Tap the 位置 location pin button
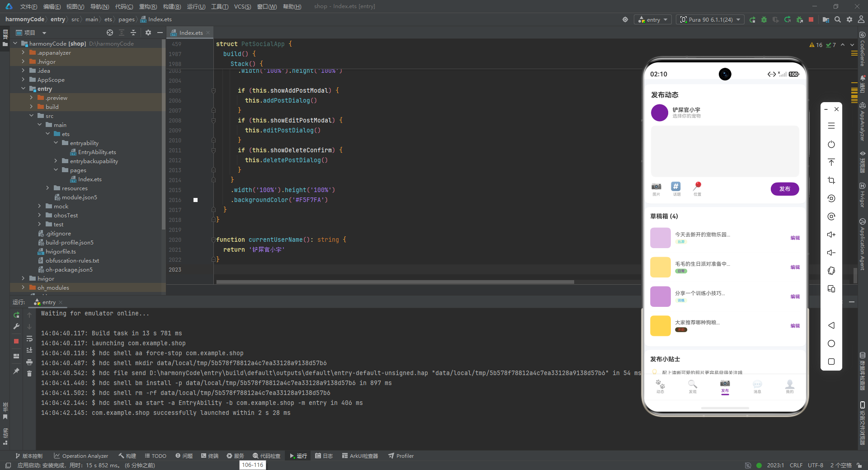The image size is (868, 470). 697,189
